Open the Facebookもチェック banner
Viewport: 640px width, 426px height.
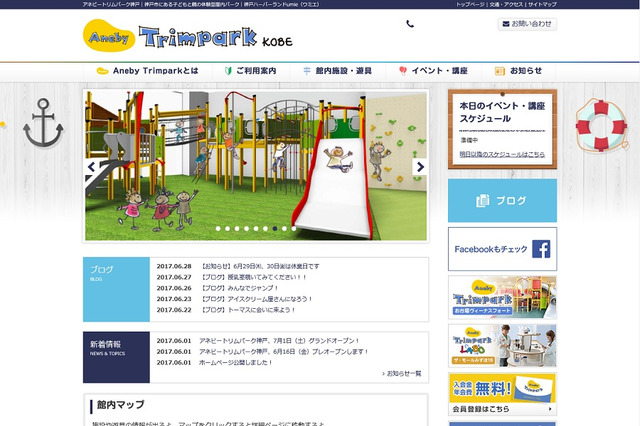point(502,249)
